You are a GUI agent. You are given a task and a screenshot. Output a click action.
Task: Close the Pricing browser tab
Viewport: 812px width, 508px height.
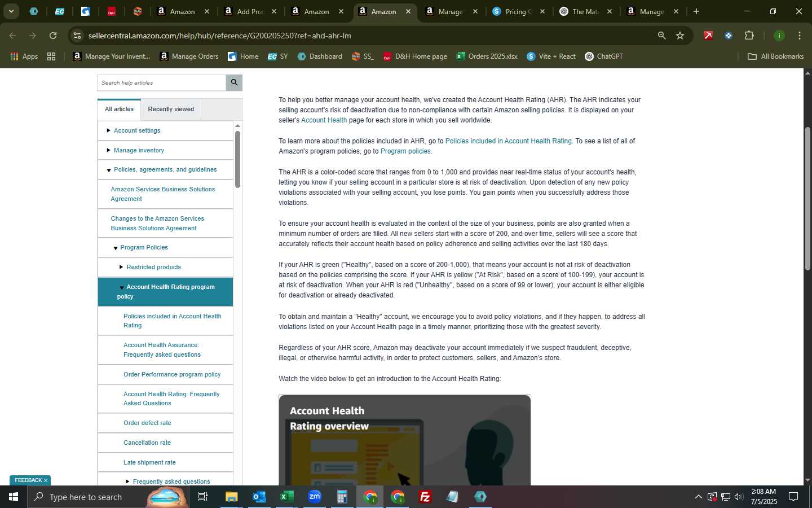pyautogui.click(x=542, y=11)
